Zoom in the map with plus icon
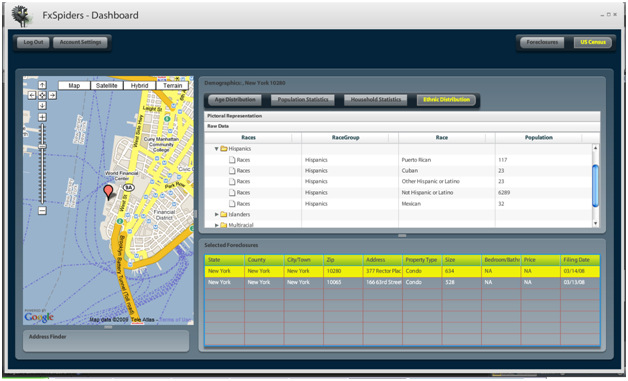628x381 pixels. click(x=42, y=117)
